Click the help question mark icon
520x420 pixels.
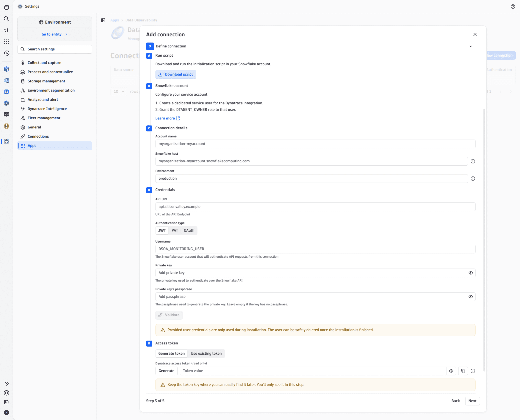pos(513,7)
